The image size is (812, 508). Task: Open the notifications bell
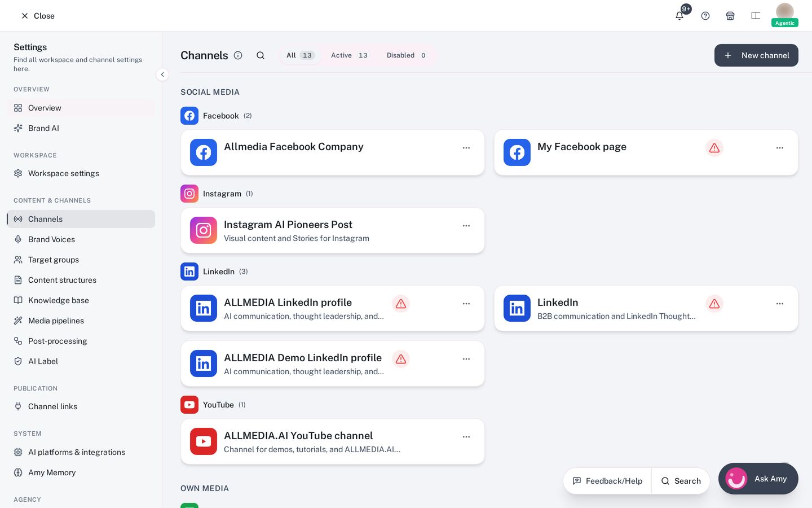point(679,16)
